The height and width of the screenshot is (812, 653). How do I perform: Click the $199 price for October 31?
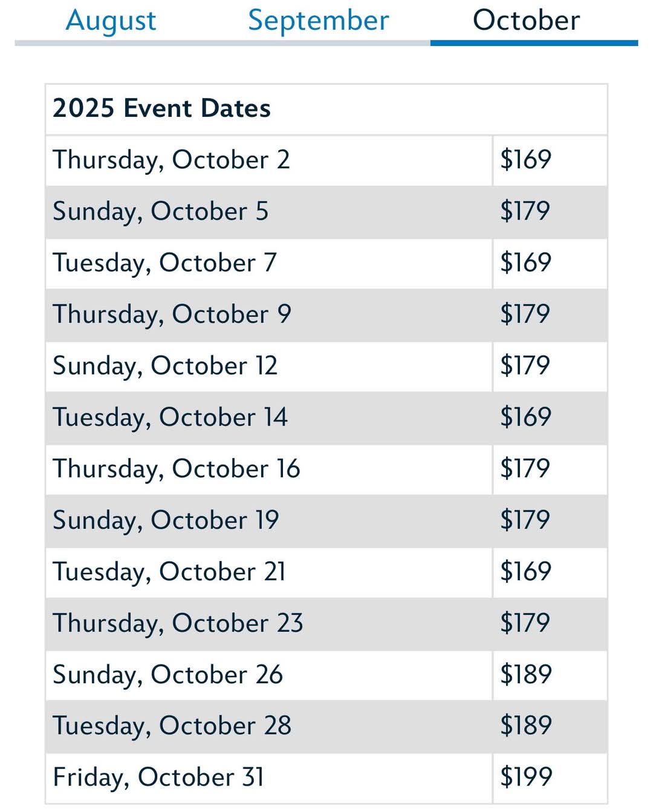point(526,777)
